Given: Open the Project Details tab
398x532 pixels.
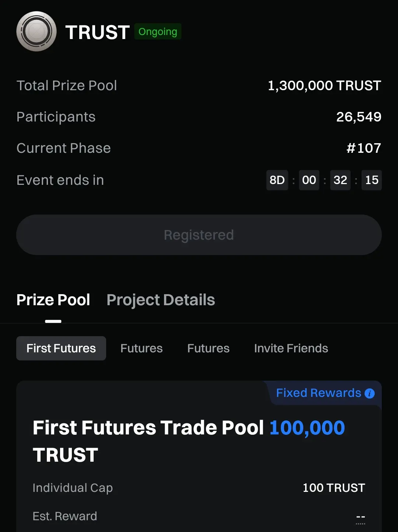Looking at the screenshot, I should (161, 300).
